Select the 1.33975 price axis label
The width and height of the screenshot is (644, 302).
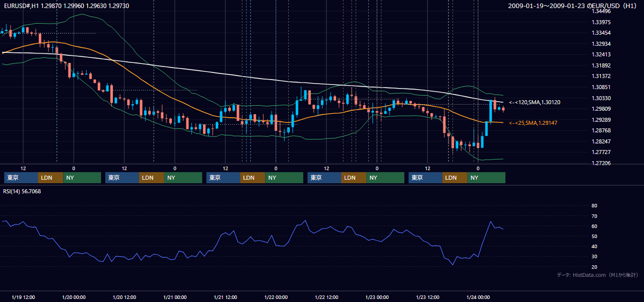click(x=601, y=22)
